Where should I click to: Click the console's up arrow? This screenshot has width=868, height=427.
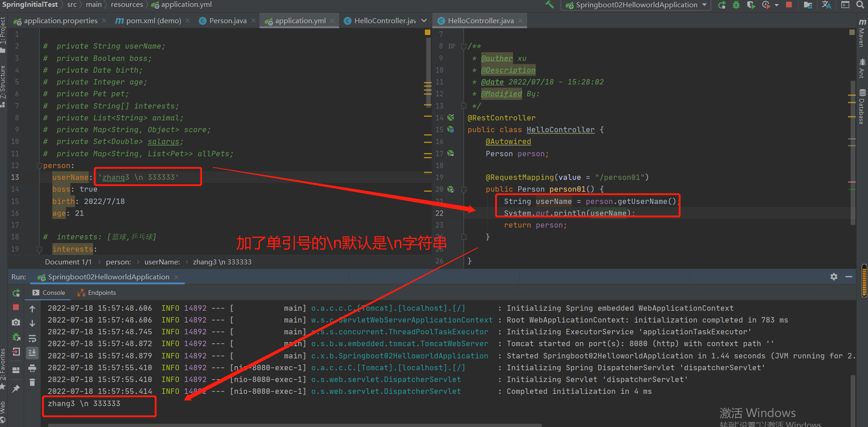pyautogui.click(x=32, y=309)
